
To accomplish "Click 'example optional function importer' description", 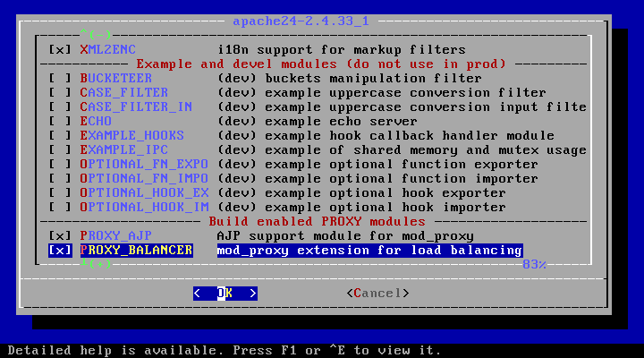I will tap(402, 178).
